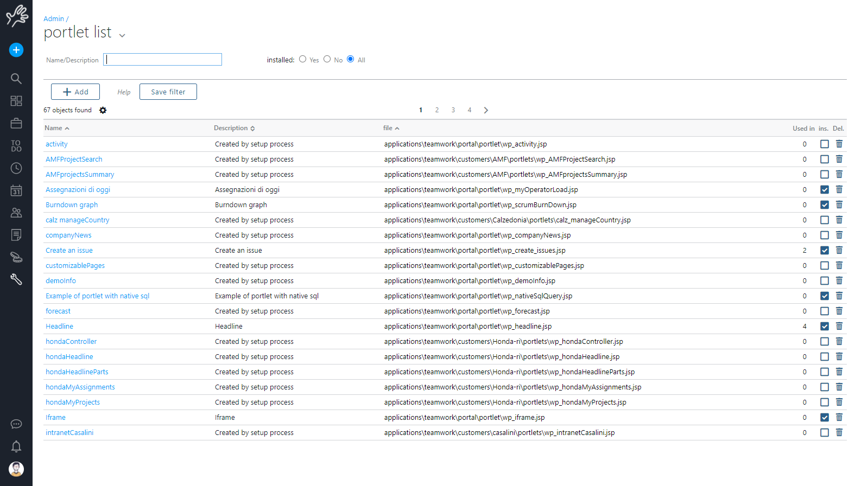868x486 pixels.
Task: Click the list settings gear icon
Action: point(103,110)
